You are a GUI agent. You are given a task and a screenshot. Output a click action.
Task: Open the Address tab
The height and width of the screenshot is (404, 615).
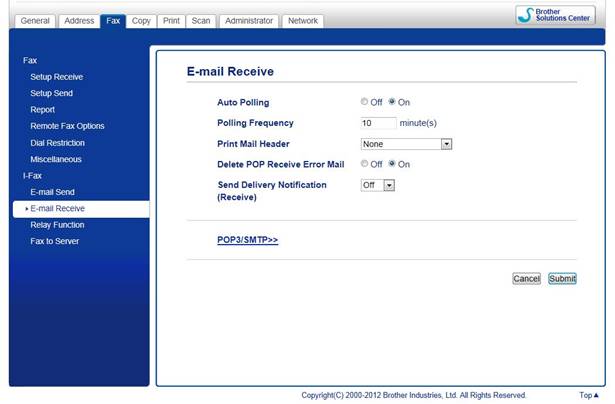click(79, 20)
